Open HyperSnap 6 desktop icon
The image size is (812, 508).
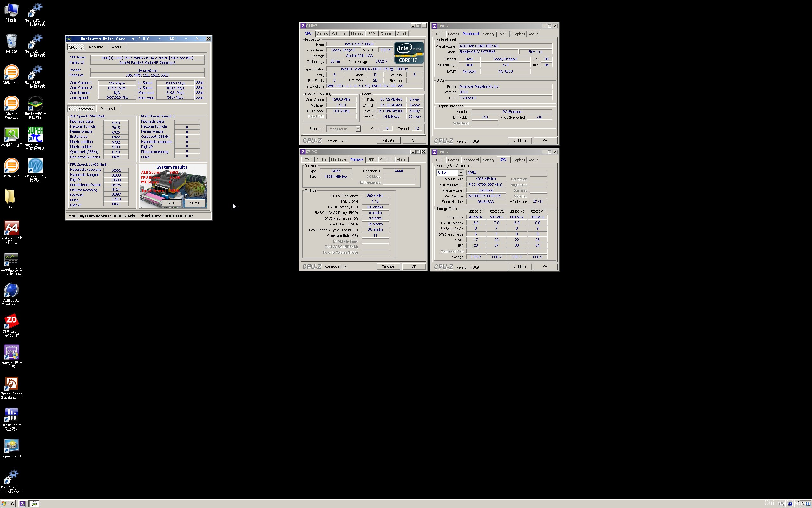point(11,448)
